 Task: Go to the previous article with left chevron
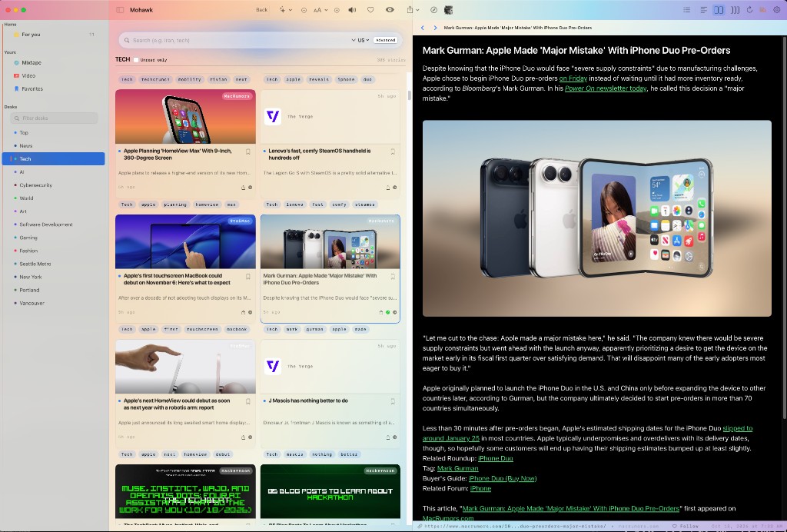[x=423, y=28]
